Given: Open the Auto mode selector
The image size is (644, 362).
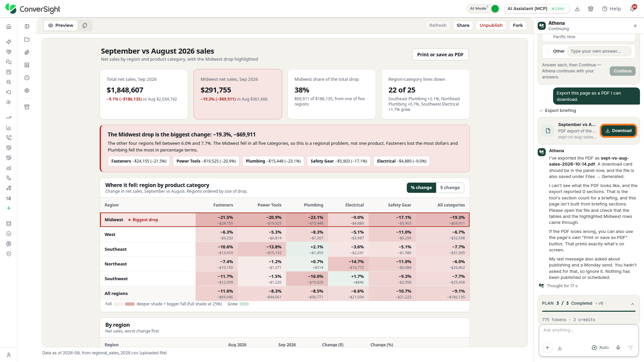Looking at the screenshot, I should click(x=600, y=348).
